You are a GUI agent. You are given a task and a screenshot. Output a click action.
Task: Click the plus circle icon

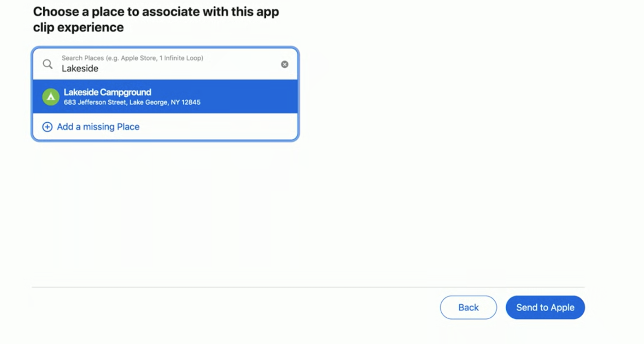click(x=47, y=127)
